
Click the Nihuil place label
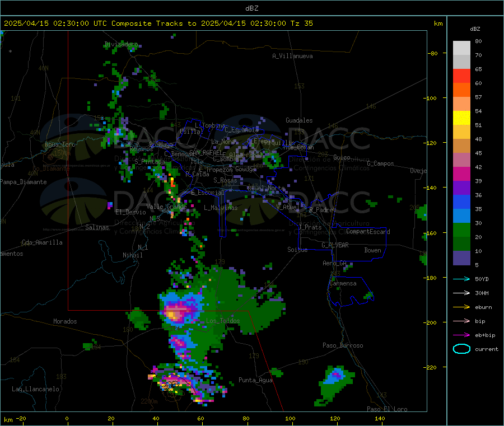click(132, 255)
